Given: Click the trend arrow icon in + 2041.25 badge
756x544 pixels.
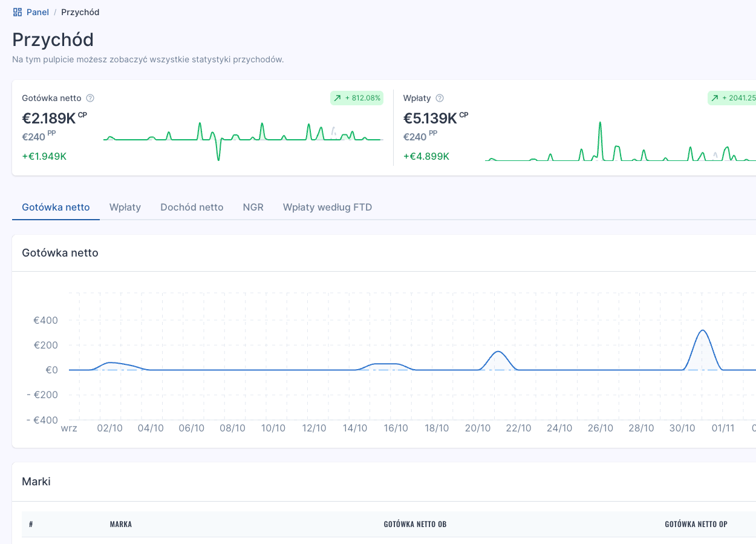Looking at the screenshot, I should pyautogui.click(x=715, y=98).
